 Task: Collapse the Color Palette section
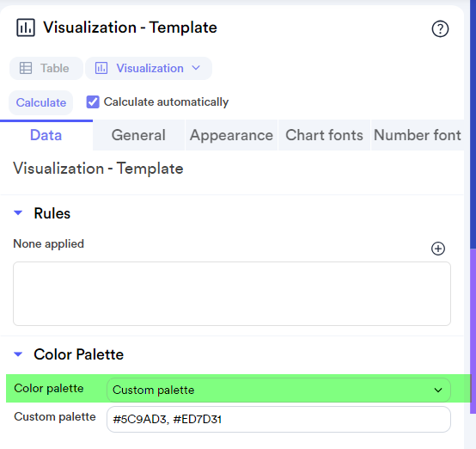click(x=18, y=354)
